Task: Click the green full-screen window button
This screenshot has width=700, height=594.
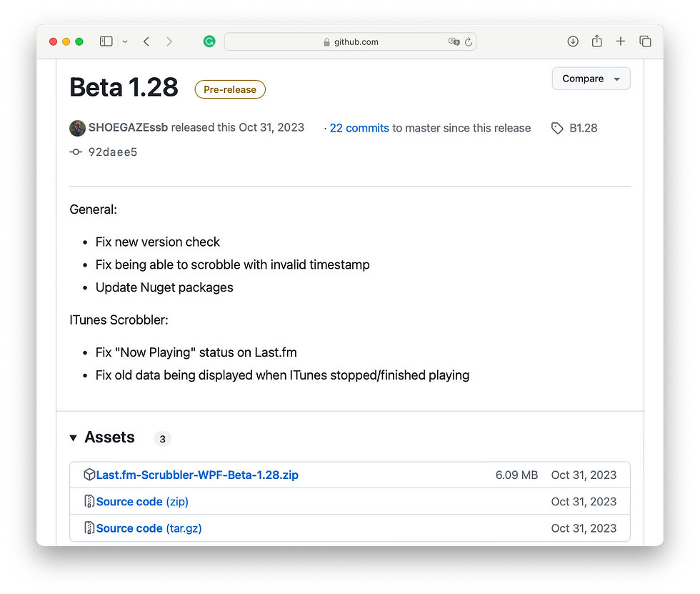Action: (79, 41)
